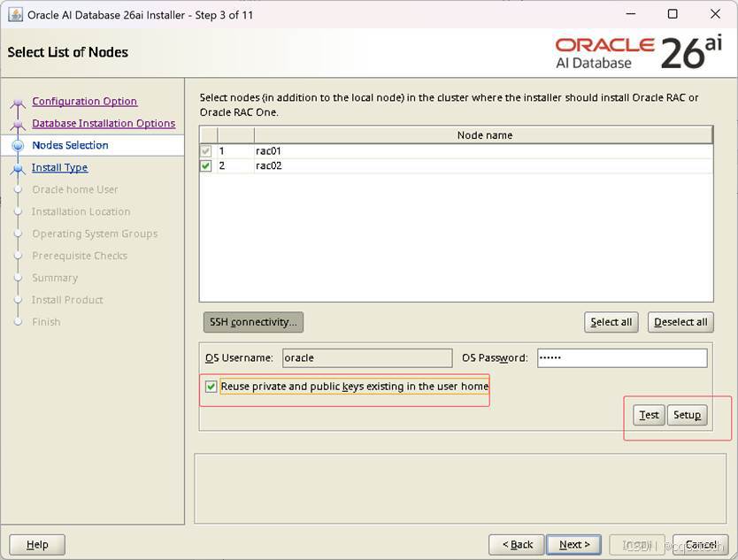The height and width of the screenshot is (560, 738).
Task: Click the Select all button
Action: (x=611, y=322)
